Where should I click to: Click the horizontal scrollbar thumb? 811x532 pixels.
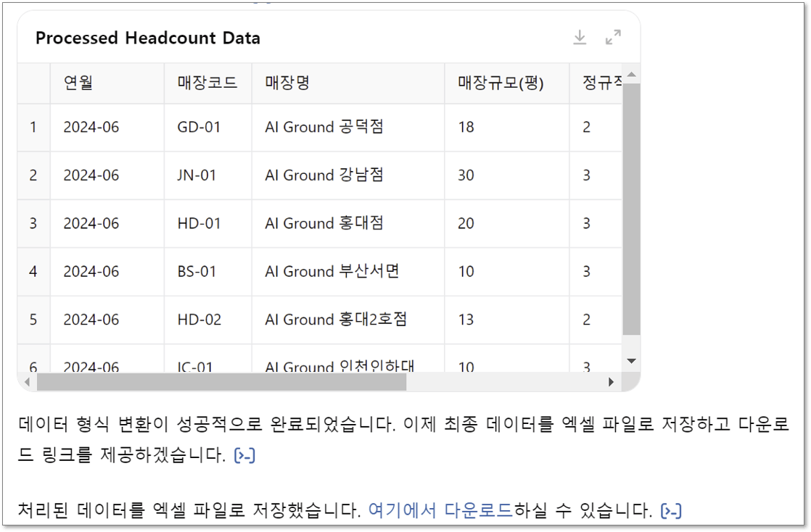pyautogui.click(x=221, y=382)
